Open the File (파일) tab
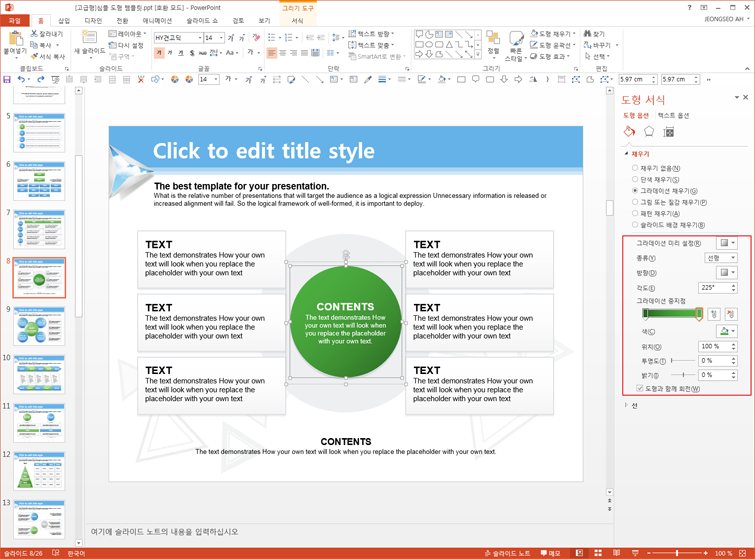755x559 pixels. click(x=14, y=20)
